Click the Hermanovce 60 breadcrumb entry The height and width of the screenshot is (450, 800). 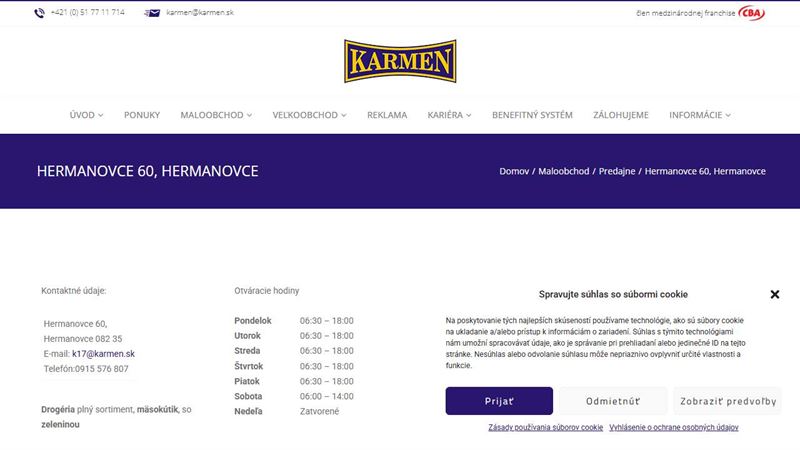click(705, 171)
